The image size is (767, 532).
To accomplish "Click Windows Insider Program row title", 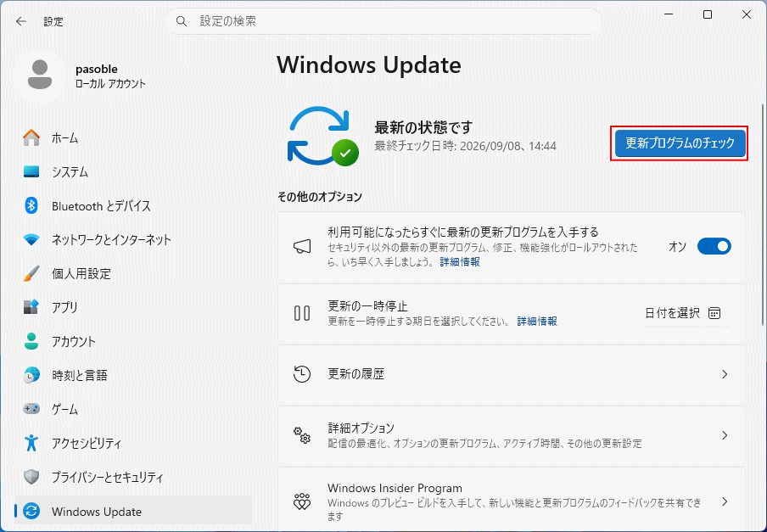I will (x=395, y=488).
